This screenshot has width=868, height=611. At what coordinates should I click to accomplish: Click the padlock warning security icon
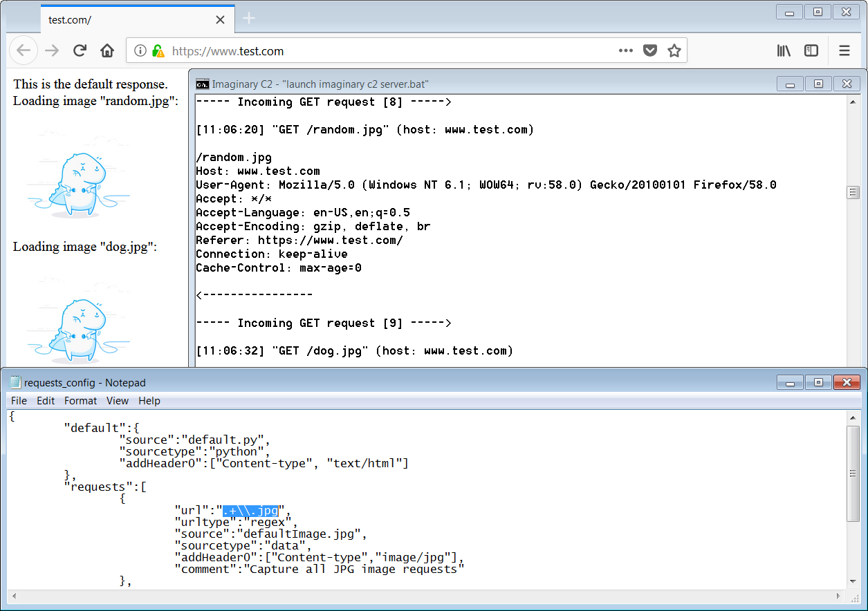pos(158,50)
